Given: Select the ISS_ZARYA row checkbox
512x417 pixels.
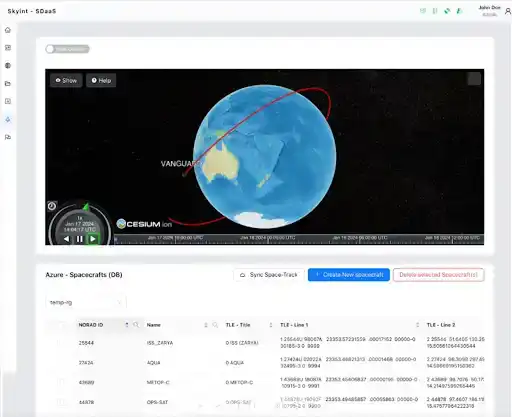Looking at the screenshot, I should point(61,343).
